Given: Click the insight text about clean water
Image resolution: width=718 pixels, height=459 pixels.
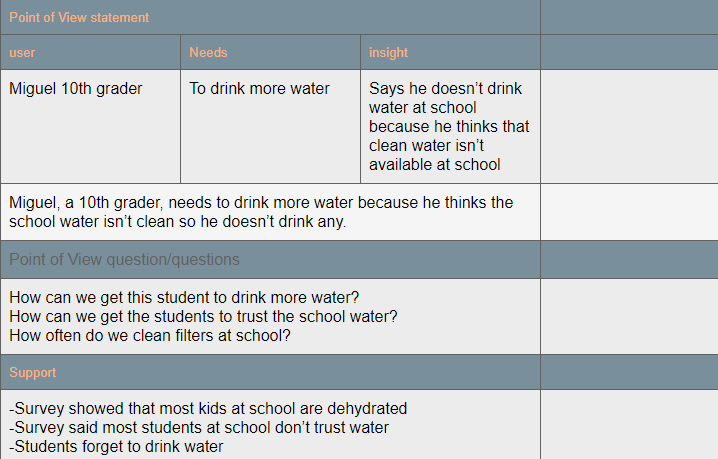Looking at the screenshot, I should pos(448,126).
